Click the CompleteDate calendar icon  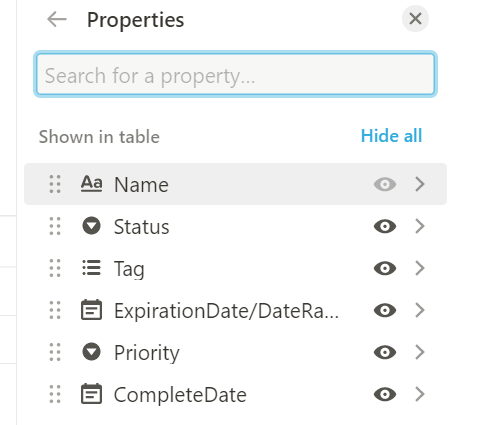(91, 394)
